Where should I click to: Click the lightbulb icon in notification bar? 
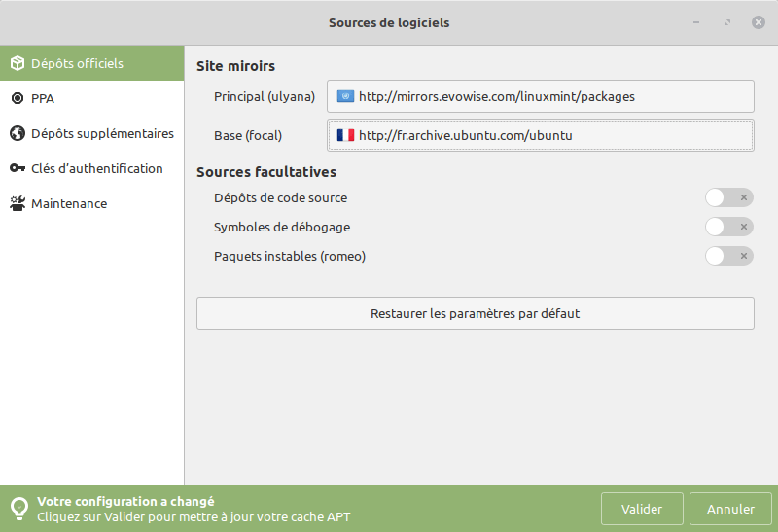click(18, 509)
